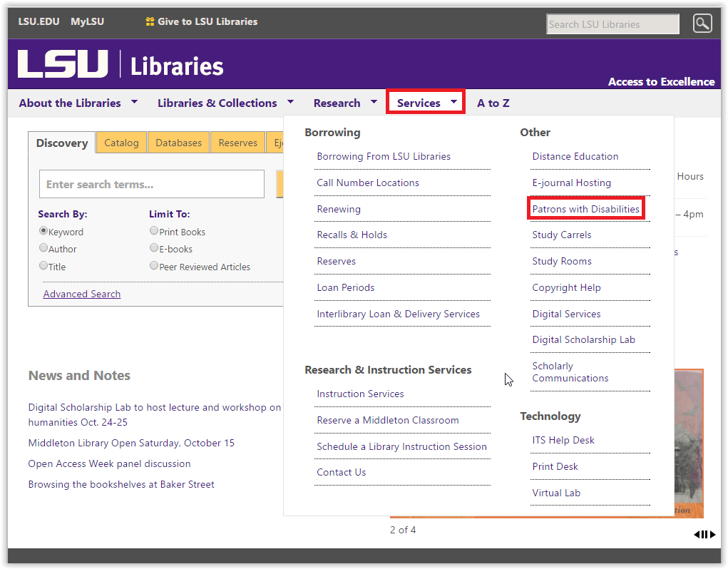The height and width of the screenshot is (569, 728).
Task: Open Interlibrary Loan & Delivery Services
Action: (x=399, y=314)
